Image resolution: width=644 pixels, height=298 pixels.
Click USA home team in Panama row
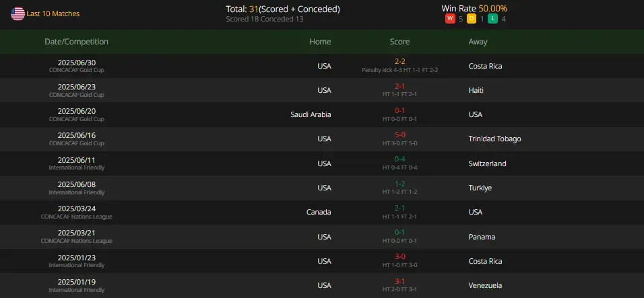coord(324,237)
